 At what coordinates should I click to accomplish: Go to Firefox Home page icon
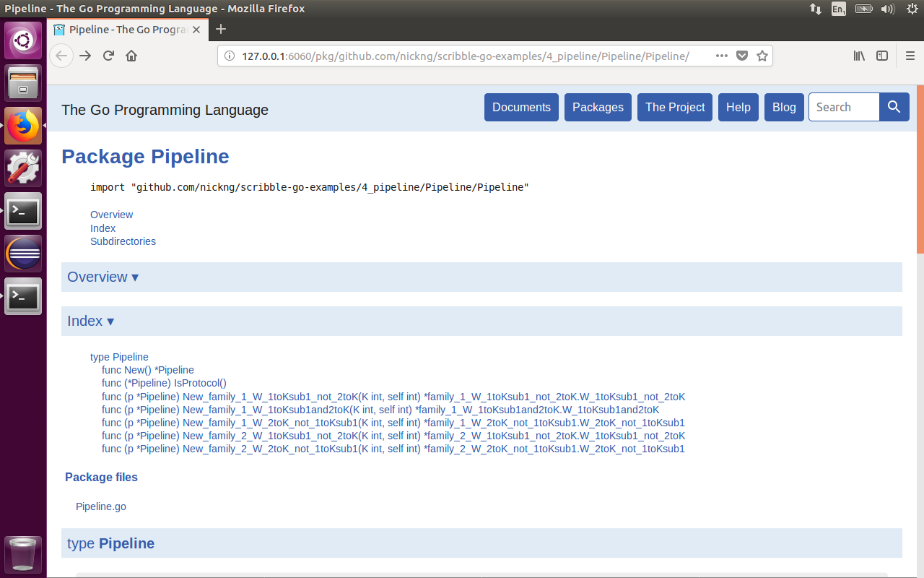point(131,56)
